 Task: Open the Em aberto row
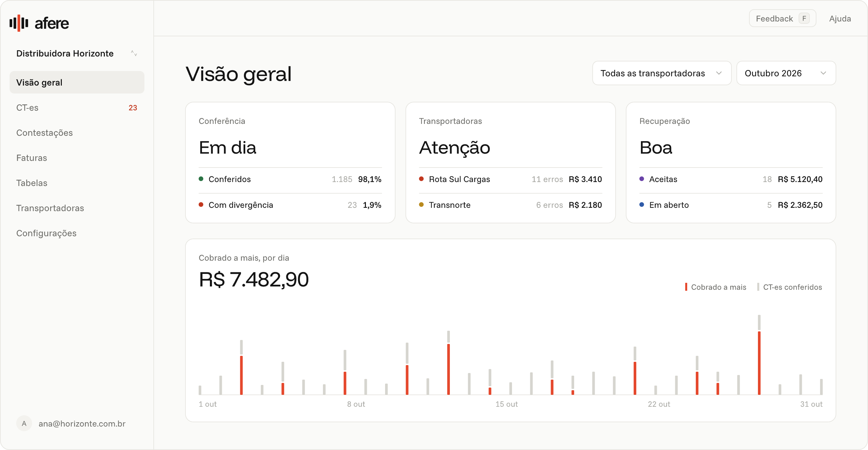coord(731,205)
